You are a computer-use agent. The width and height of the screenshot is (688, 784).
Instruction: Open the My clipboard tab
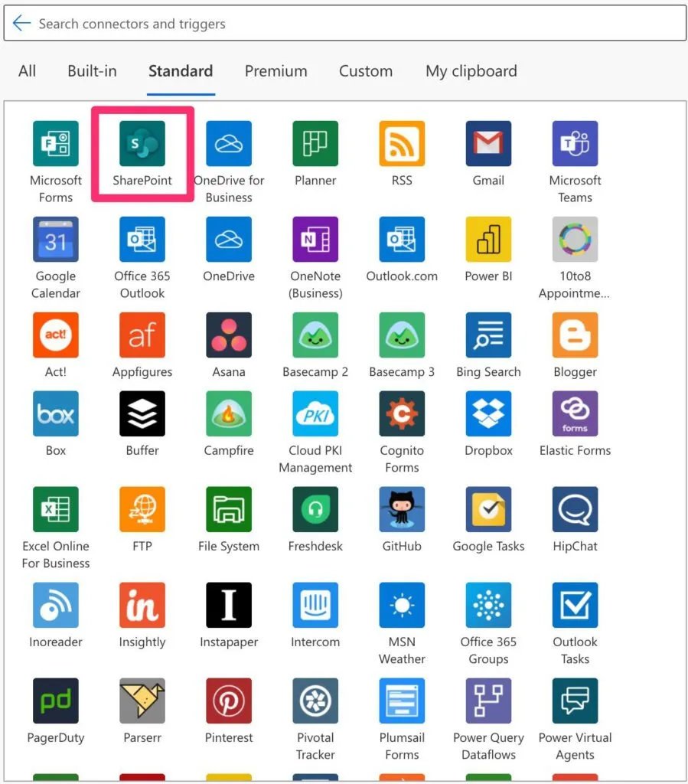click(471, 71)
